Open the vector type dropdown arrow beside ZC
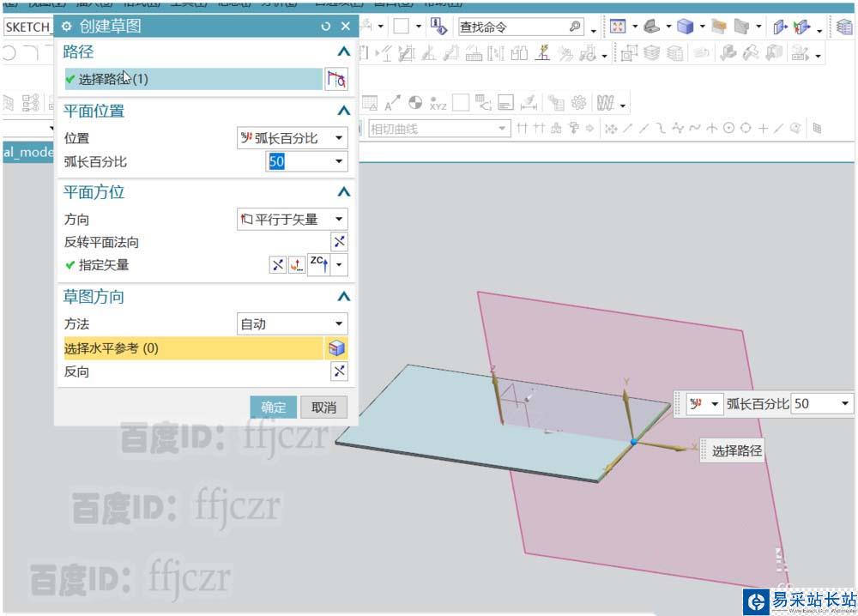Image resolution: width=858 pixels, height=616 pixels. coord(339,265)
